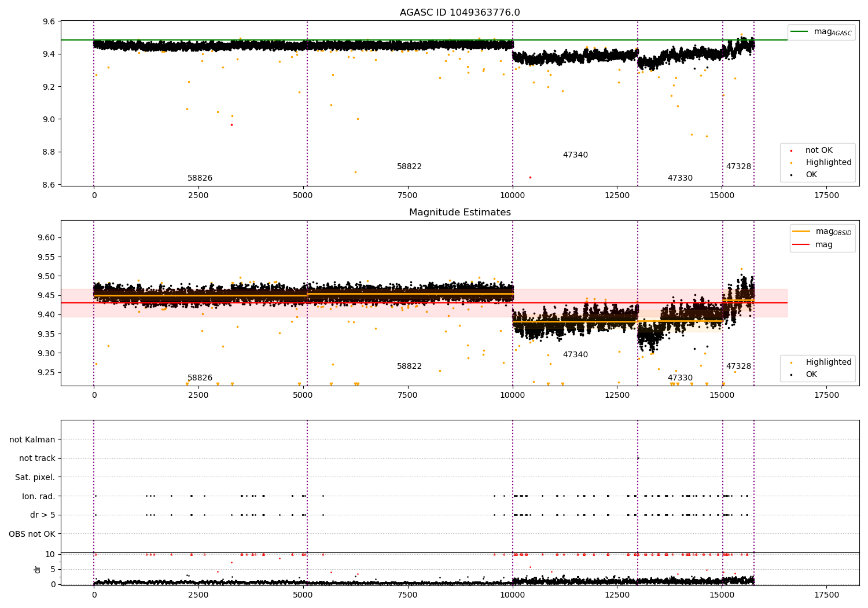Click the "9.50" y-tick of Magnitude Estimates plot

coord(46,276)
